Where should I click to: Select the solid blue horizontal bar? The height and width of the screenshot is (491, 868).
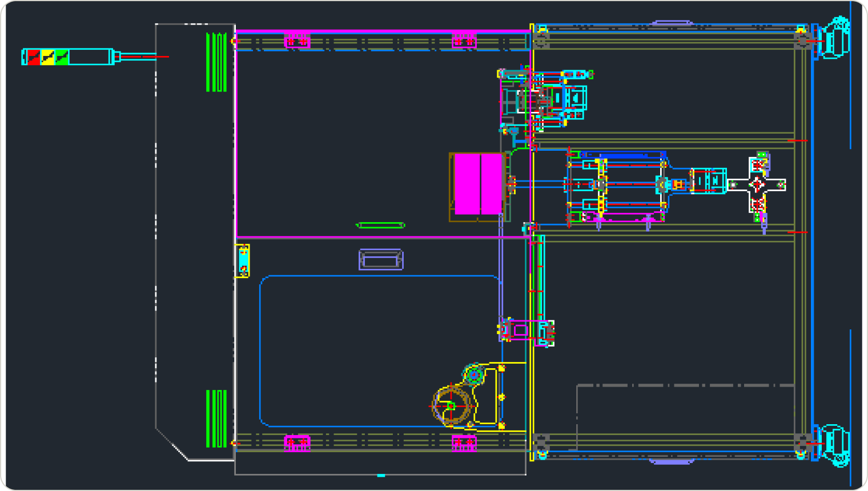coord(622,155)
